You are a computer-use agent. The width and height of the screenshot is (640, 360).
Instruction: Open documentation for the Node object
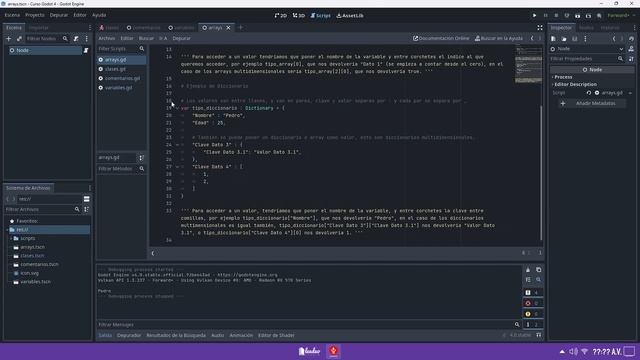click(x=631, y=49)
